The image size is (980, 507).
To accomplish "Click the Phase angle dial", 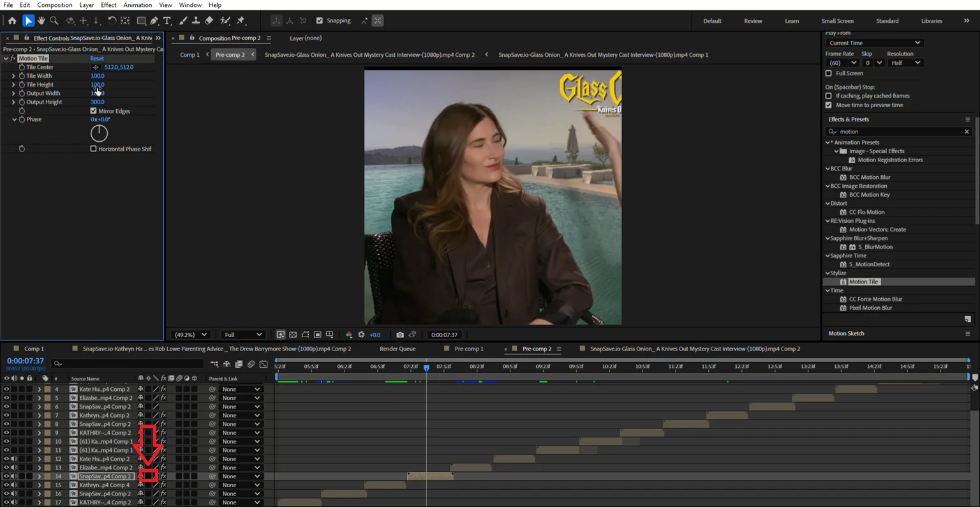I will pyautogui.click(x=99, y=133).
